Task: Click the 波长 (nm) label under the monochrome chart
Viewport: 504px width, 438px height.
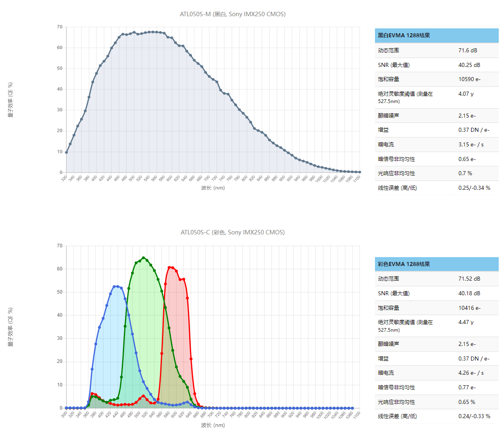Action: pyautogui.click(x=213, y=188)
